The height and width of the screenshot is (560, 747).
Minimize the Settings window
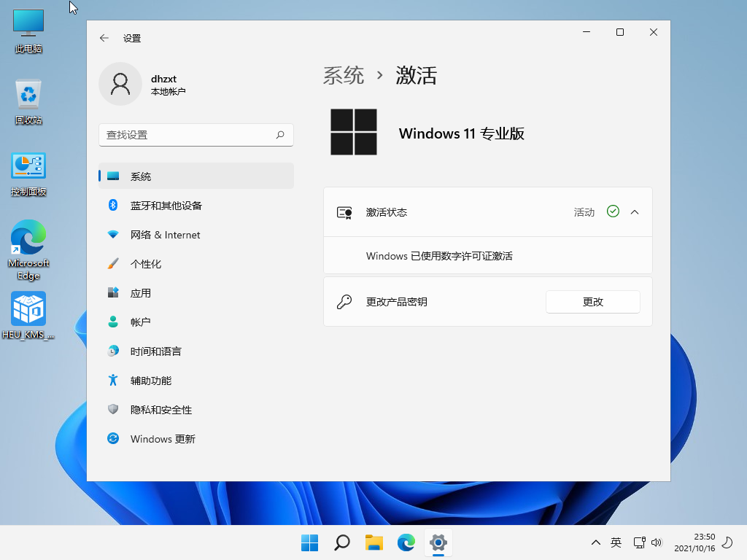[x=587, y=32]
